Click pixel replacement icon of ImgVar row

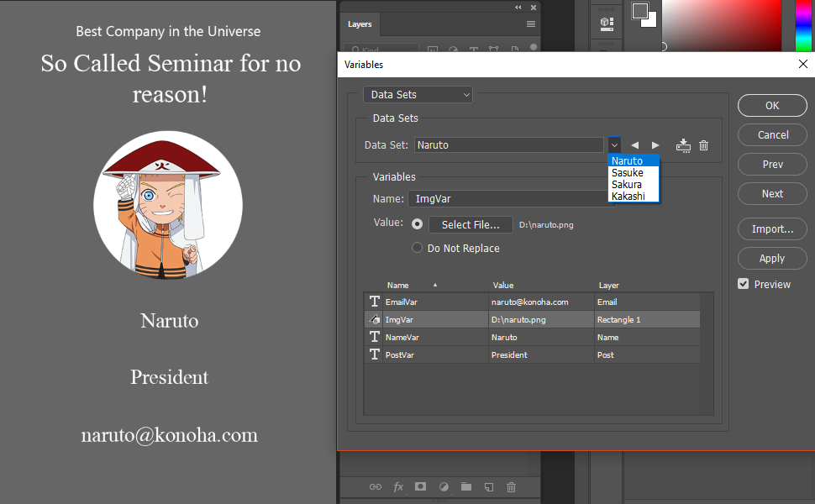pos(374,319)
